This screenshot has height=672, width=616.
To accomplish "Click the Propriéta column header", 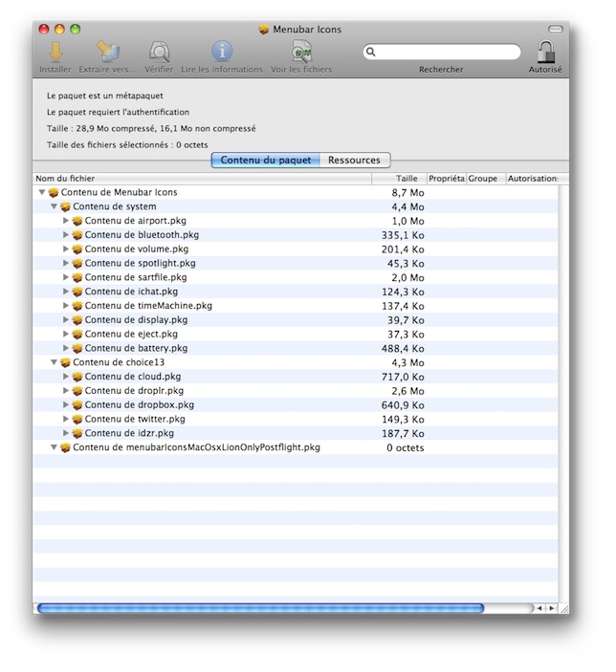I will [x=447, y=179].
